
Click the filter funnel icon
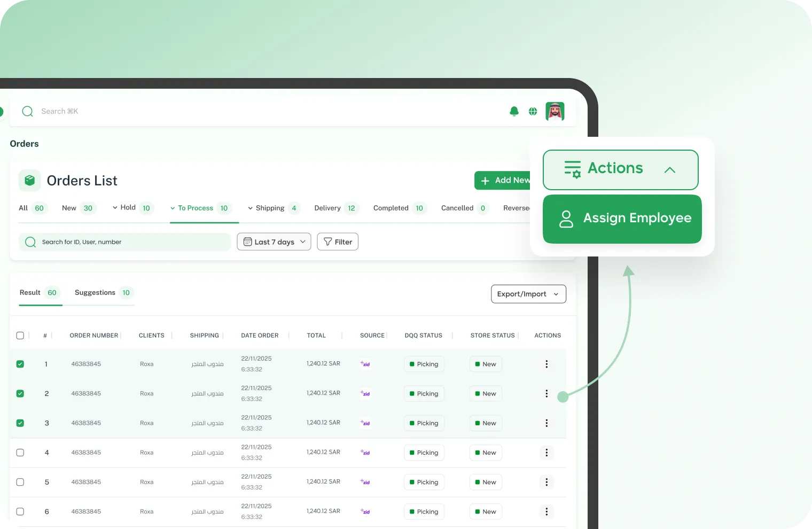327,242
